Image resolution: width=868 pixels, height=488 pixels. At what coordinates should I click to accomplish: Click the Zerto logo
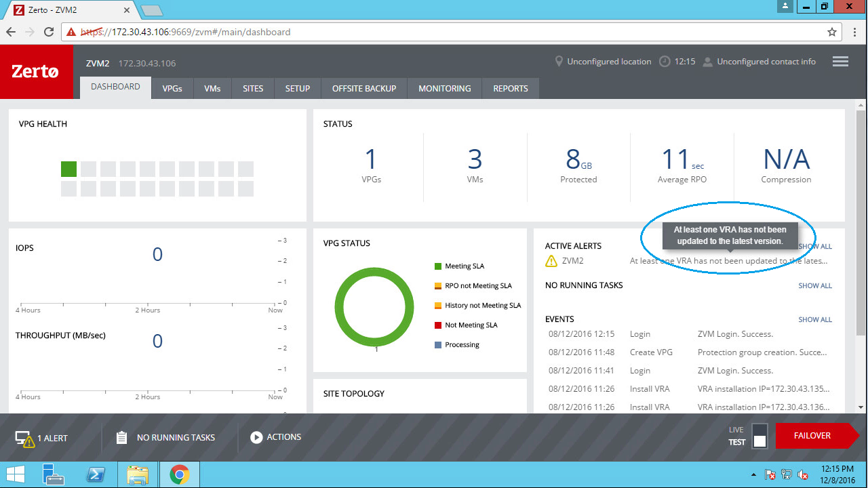pos(36,72)
